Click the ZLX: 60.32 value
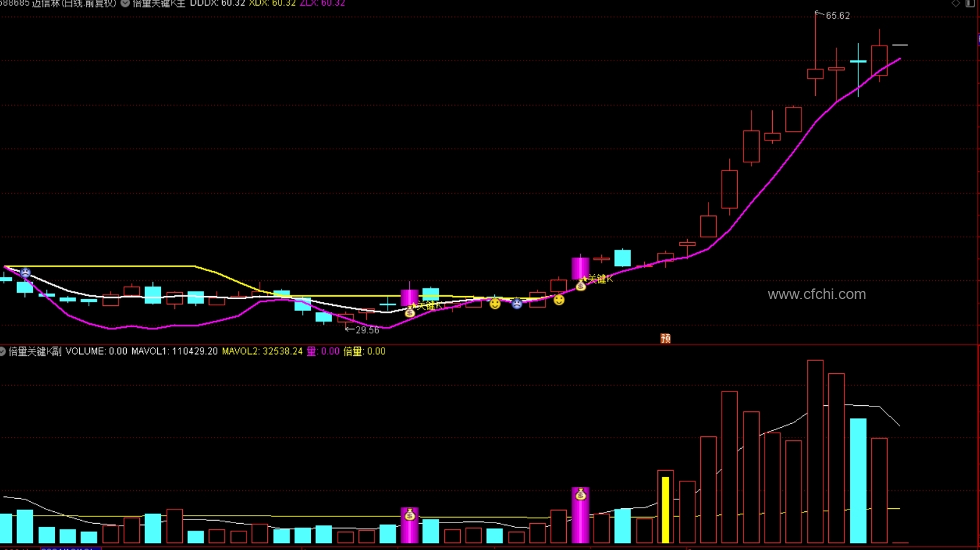The width and height of the screenshot is (980, 550). [322, 3]
